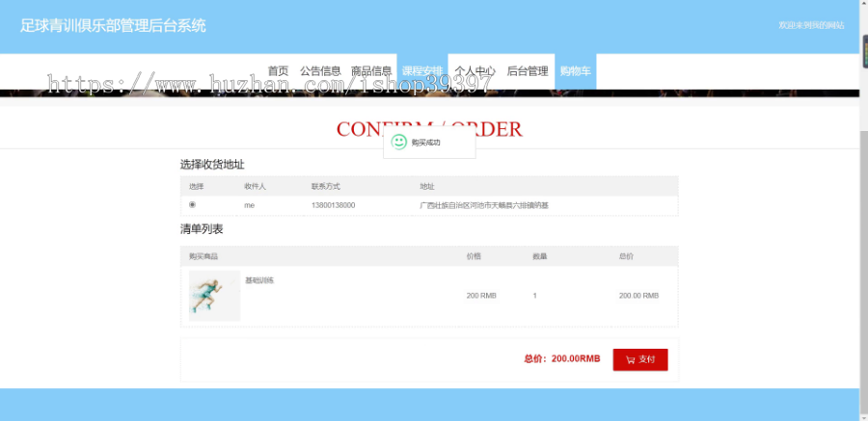Open the 公告信息 menu item

tap(320, 71)
